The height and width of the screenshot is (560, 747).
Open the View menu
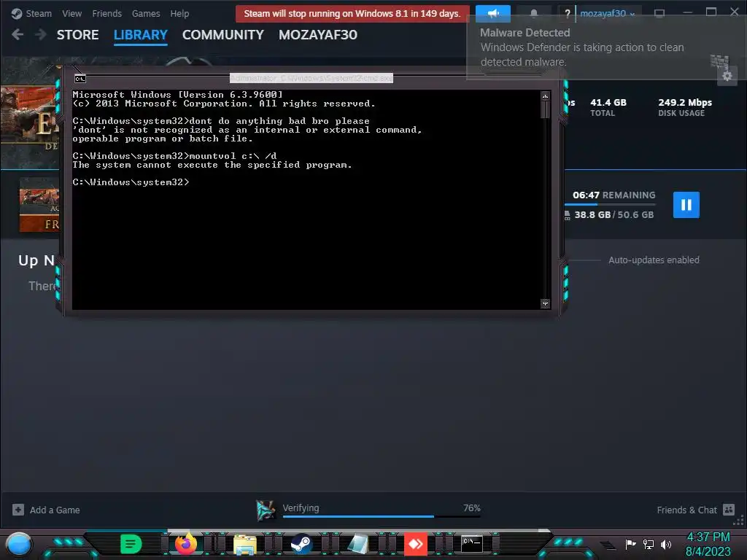click(x=72, y=14)
